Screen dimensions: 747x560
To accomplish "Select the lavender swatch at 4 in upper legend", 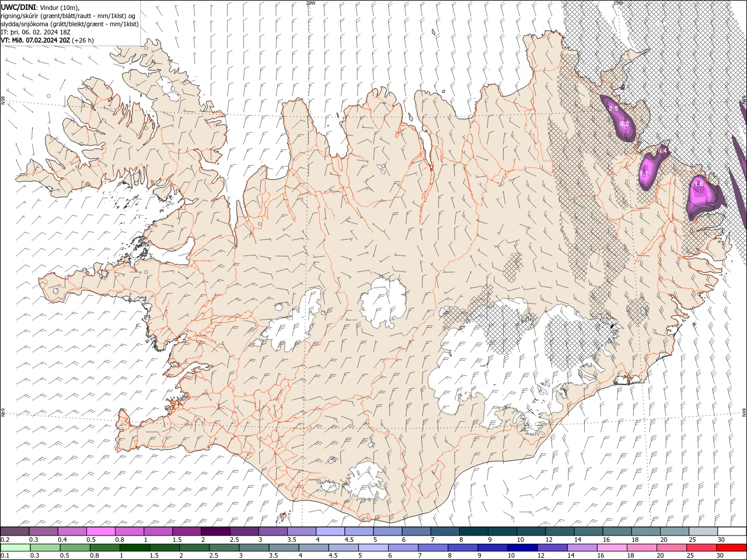I will click(x=330, y=531).
